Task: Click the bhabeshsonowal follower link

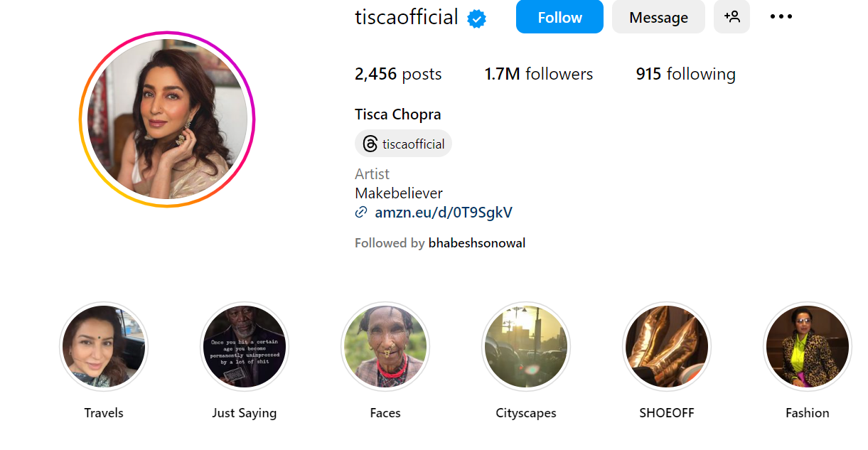Action: [x=476, y=243]
